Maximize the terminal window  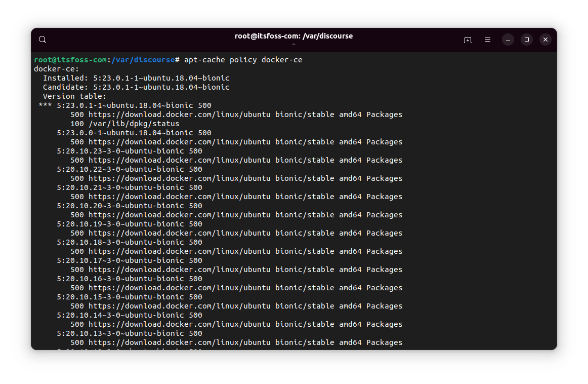(x=526, y=39)
